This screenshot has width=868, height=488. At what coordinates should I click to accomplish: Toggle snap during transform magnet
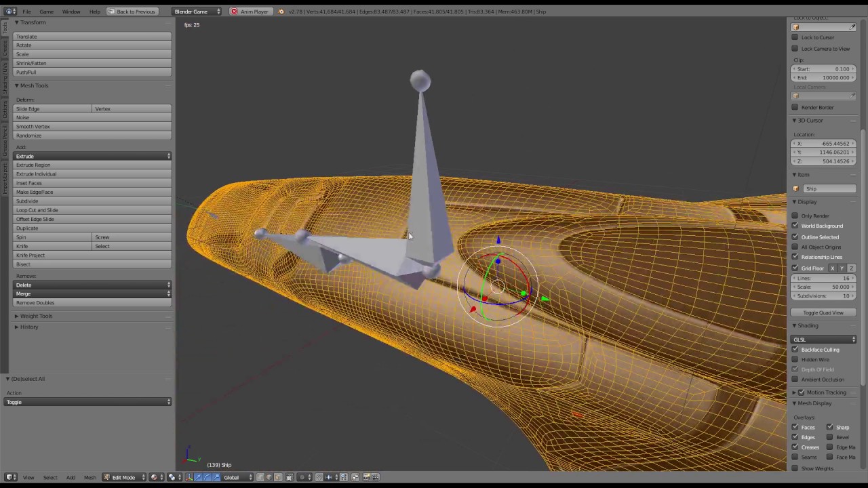[x=319, y=477]
